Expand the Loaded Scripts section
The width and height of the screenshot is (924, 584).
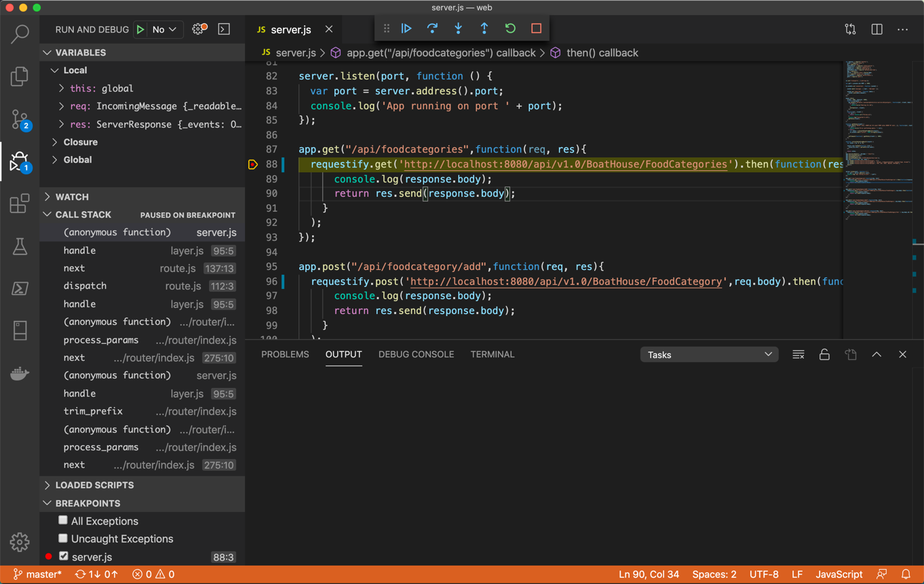[x=94, y=486]
